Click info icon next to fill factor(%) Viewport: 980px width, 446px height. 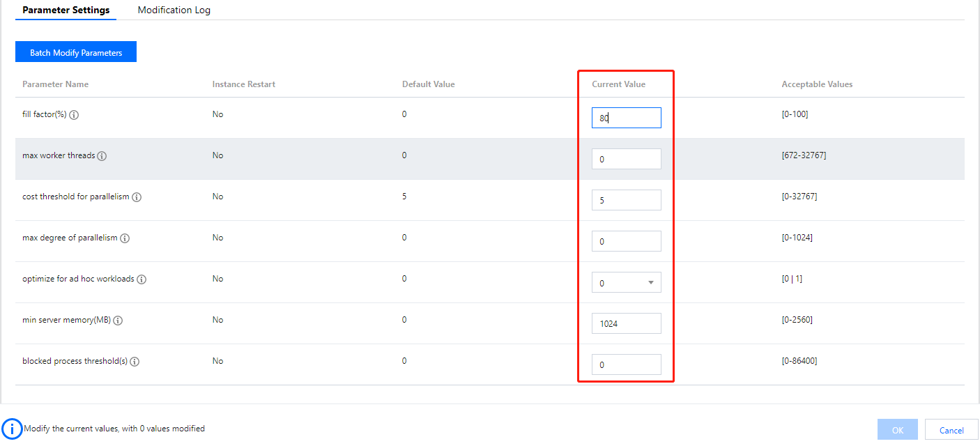pos(74,115)
